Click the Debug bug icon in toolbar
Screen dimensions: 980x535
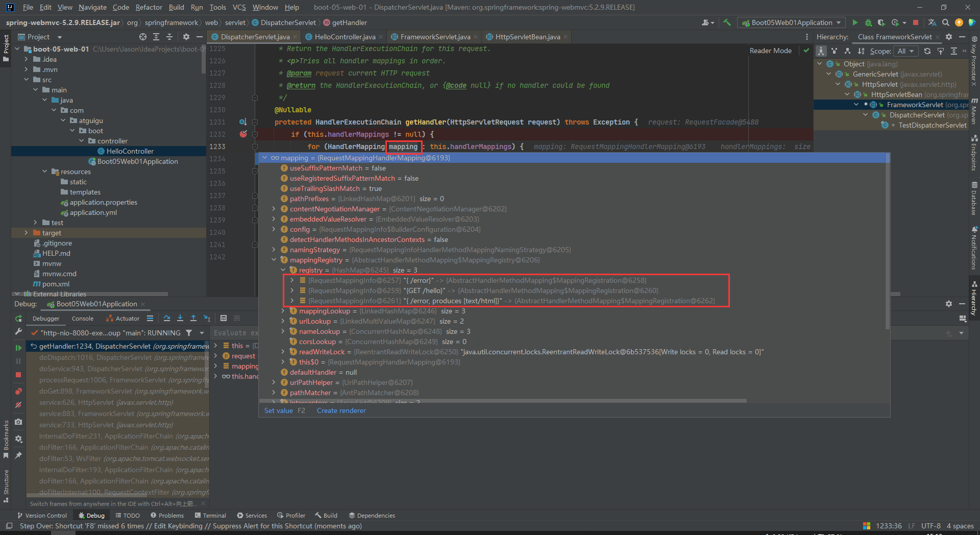tap(868, 22)
